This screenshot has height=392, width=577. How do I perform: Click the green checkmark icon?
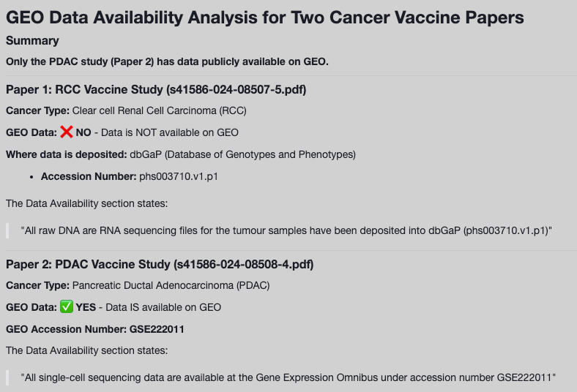(67, 307)
